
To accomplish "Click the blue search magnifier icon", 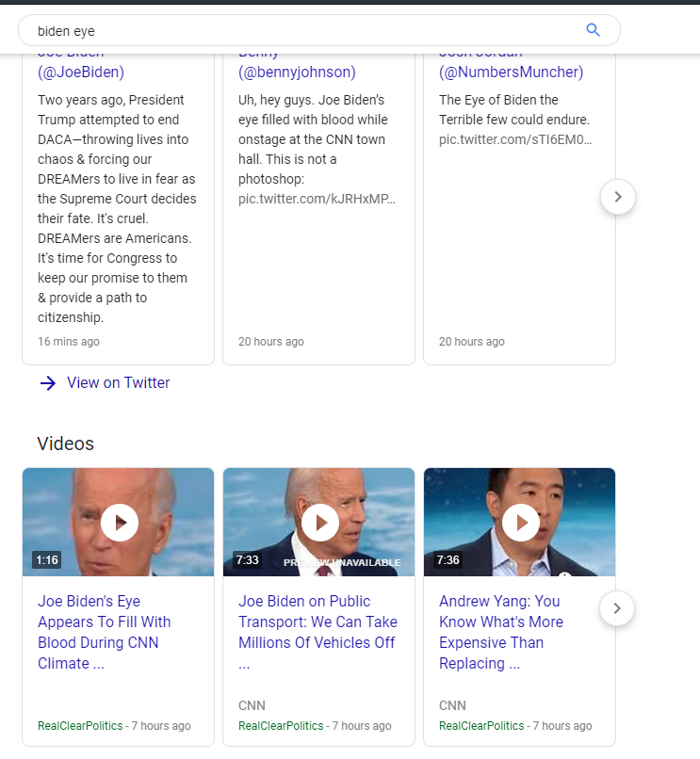I will click(x=593, y=30).
